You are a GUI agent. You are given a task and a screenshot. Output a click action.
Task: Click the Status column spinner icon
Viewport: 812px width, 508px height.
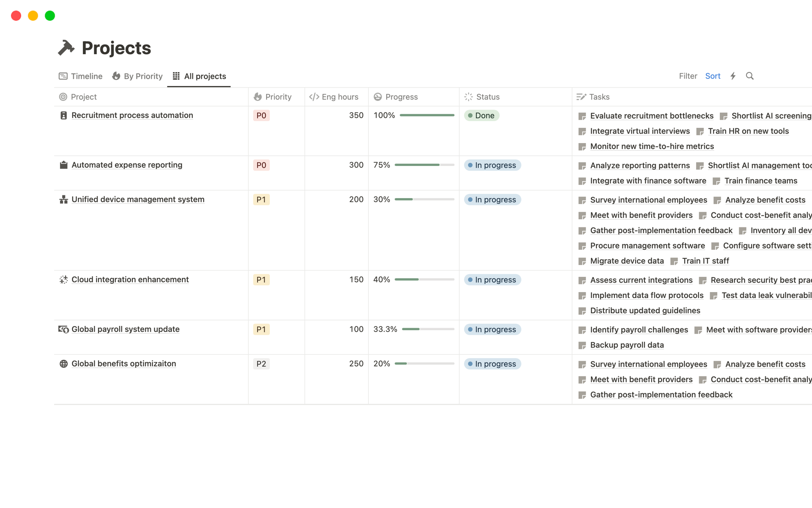(468, 97)
